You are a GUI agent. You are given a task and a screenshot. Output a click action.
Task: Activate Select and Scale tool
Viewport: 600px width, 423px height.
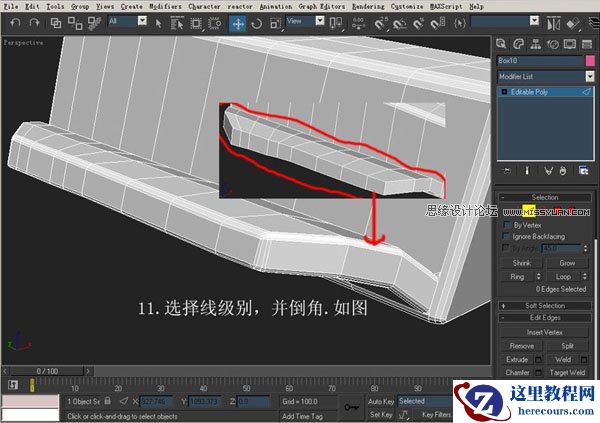[x=275, y=24]
